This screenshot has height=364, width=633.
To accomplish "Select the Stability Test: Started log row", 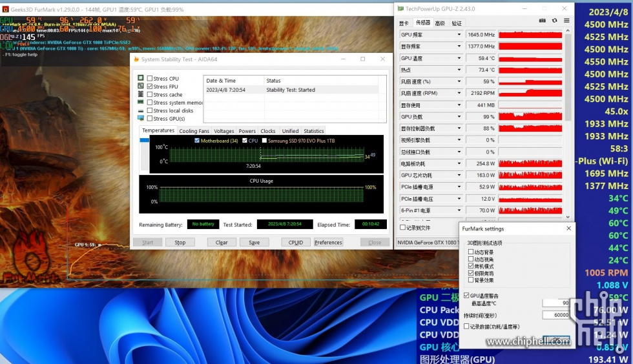I will pyautogui.click(x=292, y=90).
